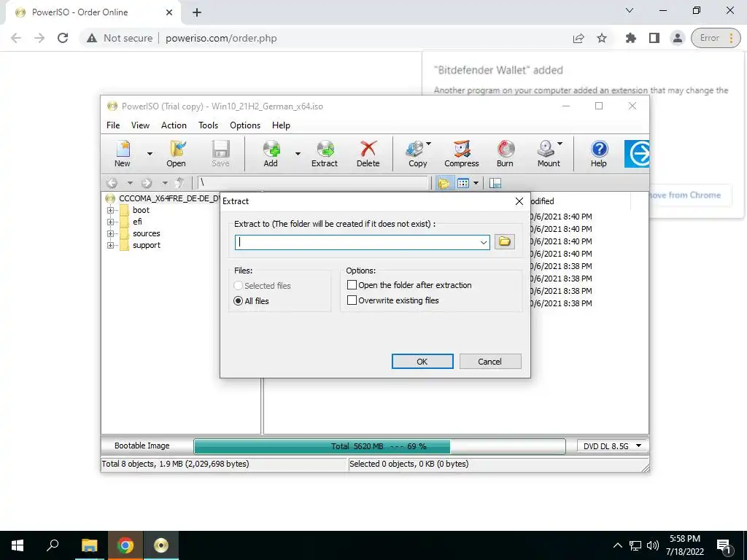Click the Mount toolbar icon
The width and height of the screenshot is (747, 560).
click(547, 153)
